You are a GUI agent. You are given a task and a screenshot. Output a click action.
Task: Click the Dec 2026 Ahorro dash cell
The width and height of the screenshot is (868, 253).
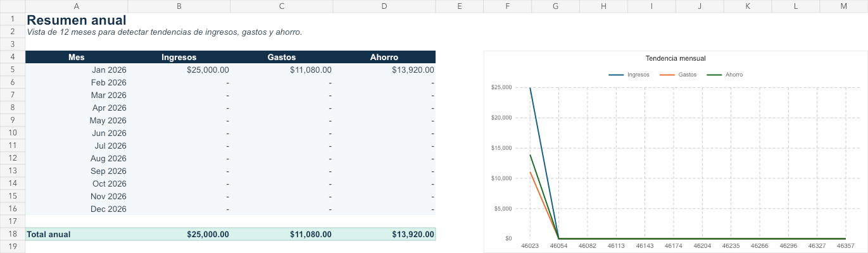384,209
